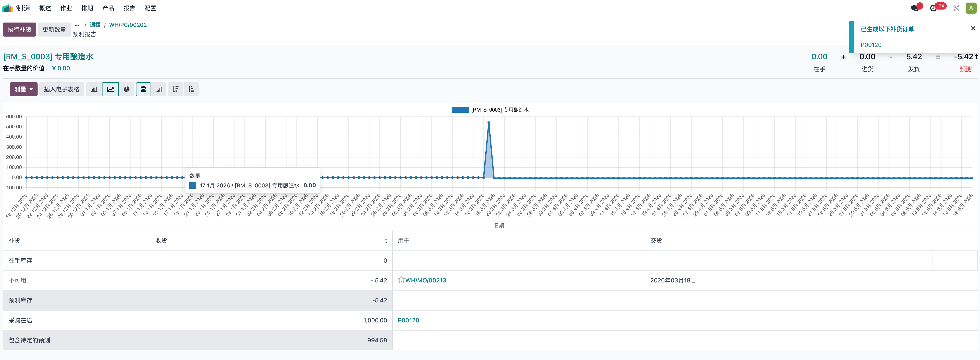
Task: Switch to pie chart view
Action: (x=127, y=89)
